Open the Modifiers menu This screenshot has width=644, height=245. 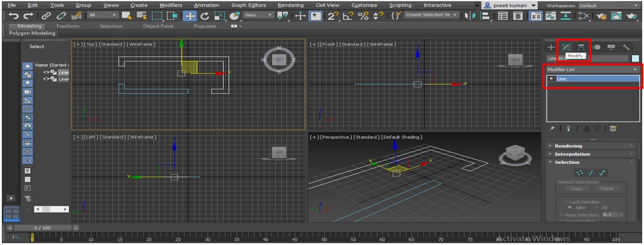coord(171,5)
